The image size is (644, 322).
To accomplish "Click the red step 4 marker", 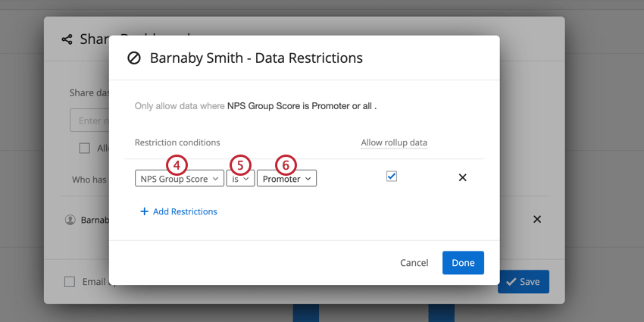I will 177,164.
